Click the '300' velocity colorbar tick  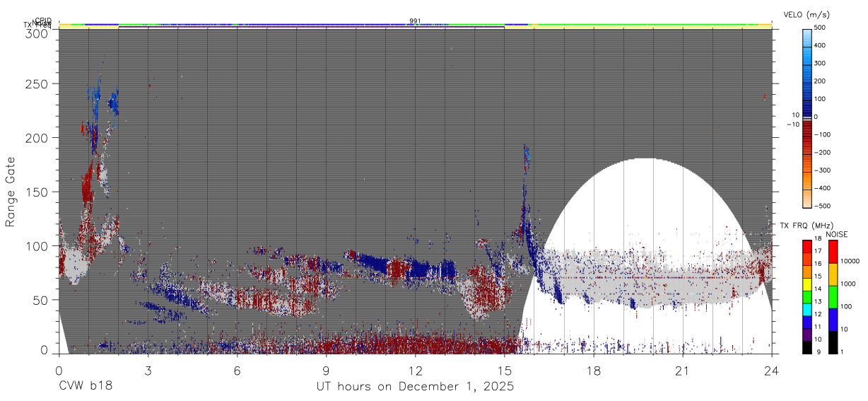(x=820, y=64)
